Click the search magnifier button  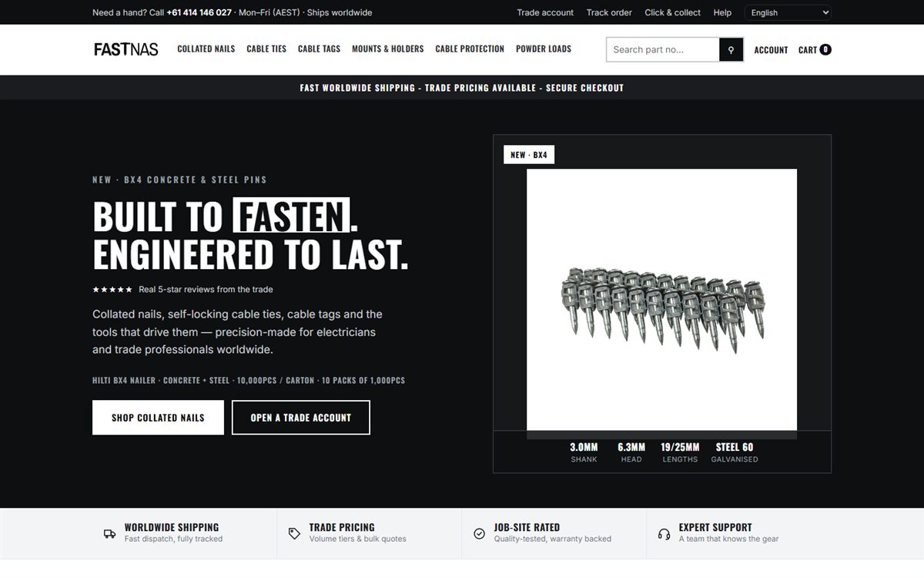(x=731, y=49)
